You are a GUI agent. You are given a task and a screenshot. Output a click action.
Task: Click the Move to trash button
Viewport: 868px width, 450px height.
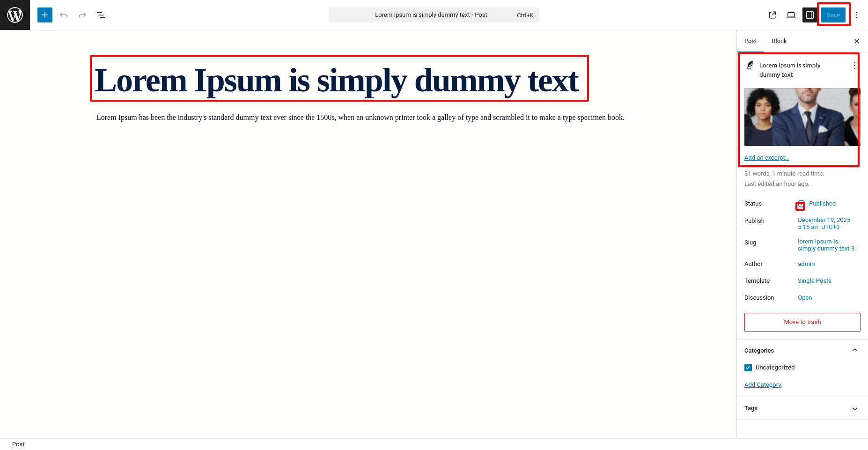[802, 322]
